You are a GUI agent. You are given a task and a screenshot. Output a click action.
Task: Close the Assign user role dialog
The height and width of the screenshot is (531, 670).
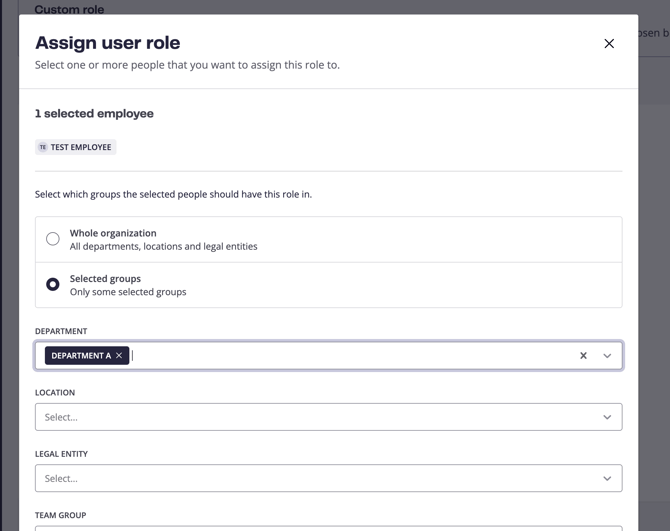coord(609,43)
